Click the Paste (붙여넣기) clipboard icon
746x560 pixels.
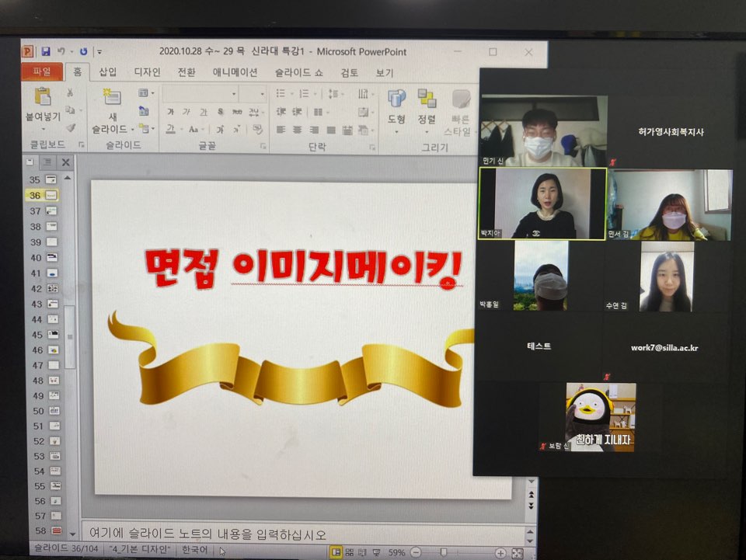[x=43, y=96]
